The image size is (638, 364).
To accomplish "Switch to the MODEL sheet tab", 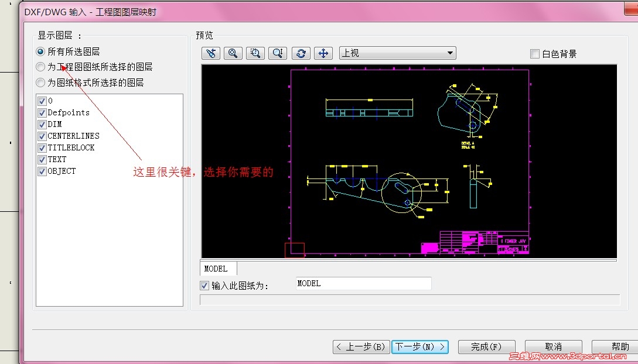I will [219, 269].
